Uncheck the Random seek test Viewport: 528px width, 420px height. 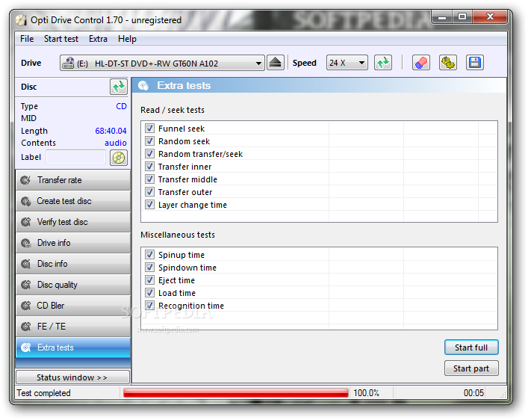[x=149, y=141]
